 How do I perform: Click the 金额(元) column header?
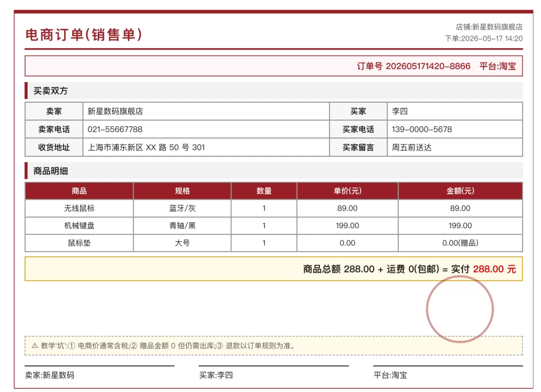460,191
